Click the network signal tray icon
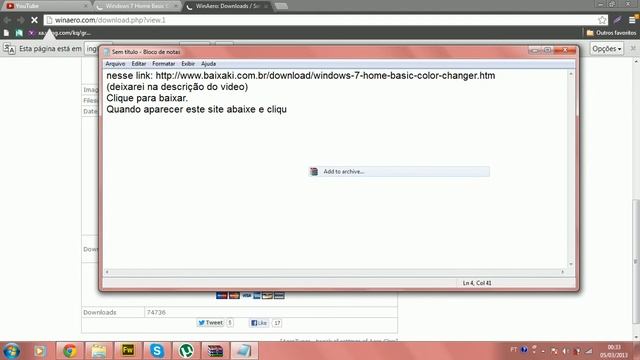Image resolution: width=640 pixels, height=360 pixels. tap(589, 351)
